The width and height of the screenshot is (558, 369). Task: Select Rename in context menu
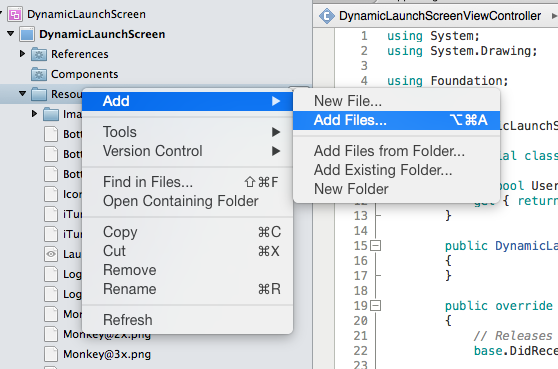coord(188,289)
